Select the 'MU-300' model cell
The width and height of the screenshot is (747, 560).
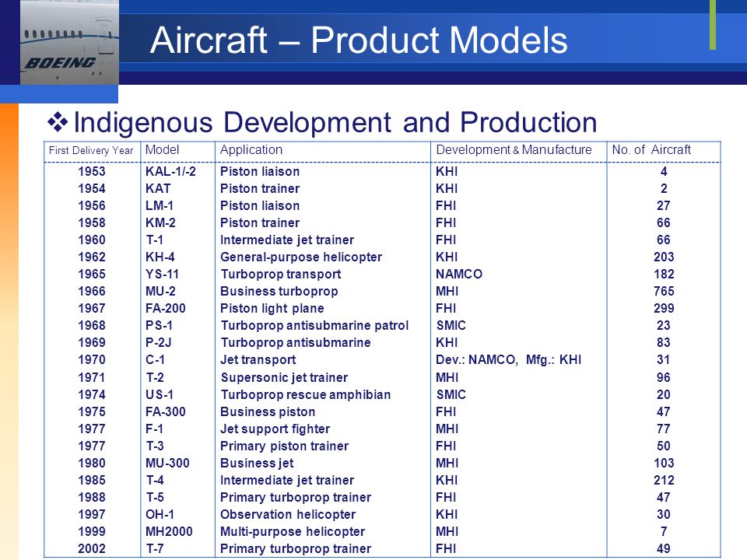(167, 464)
